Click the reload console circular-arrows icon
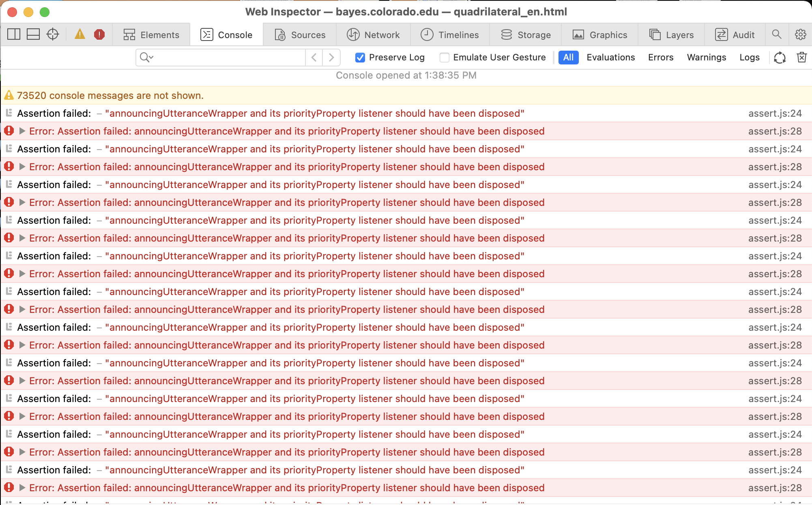Viewport: 812px width, 505px height. (780, 58)
